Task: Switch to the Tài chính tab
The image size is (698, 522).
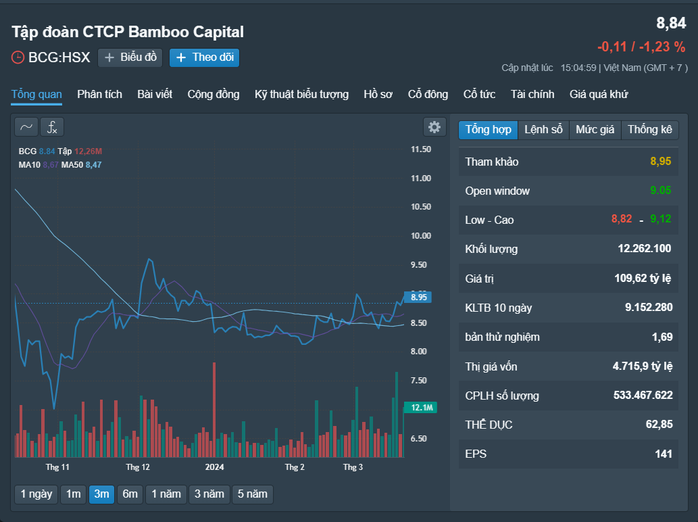Action: pyautogui.click(x=532, y=94)
